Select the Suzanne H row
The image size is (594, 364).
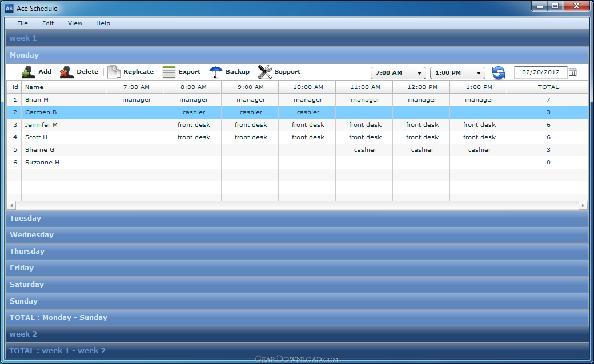[x=297, y=163]
